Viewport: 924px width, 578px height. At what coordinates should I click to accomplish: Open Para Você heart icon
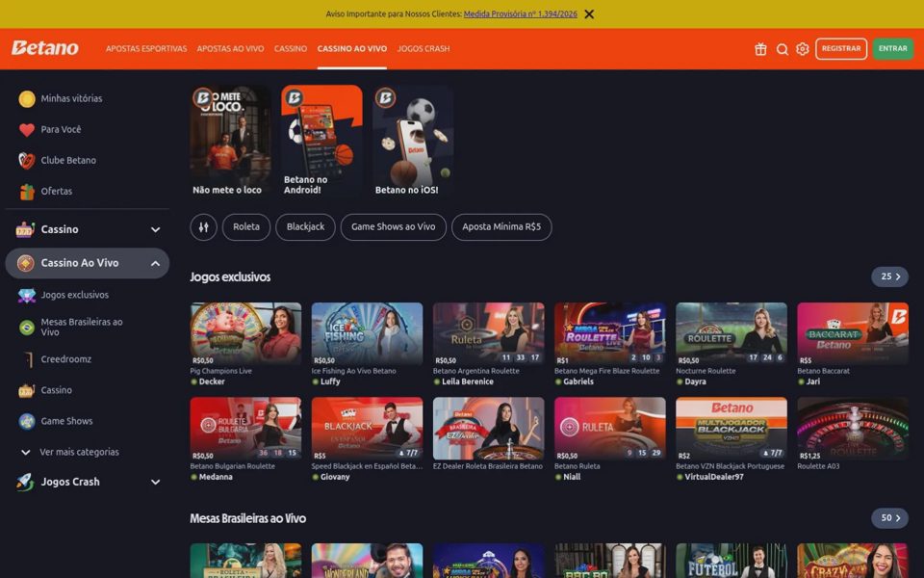coord(27,130)
